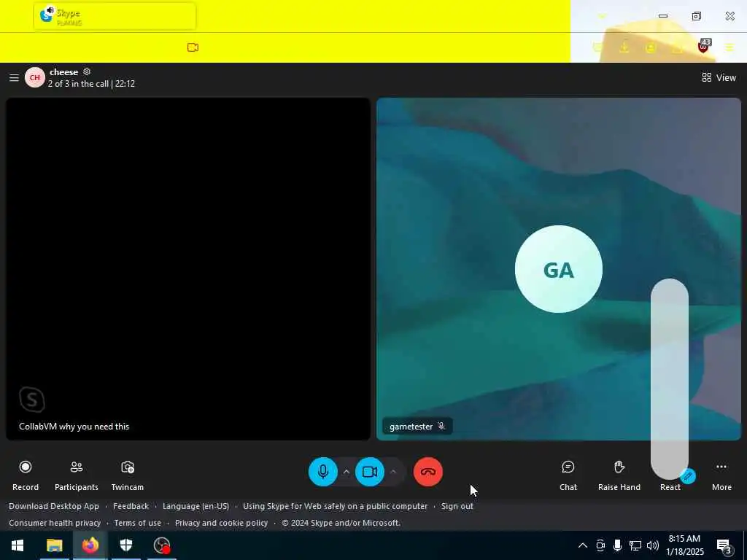Image resolution: width=747 pixels, height=560 pixels.
Task: Click the camera-in-use tray icon
Action: (600, 545)
